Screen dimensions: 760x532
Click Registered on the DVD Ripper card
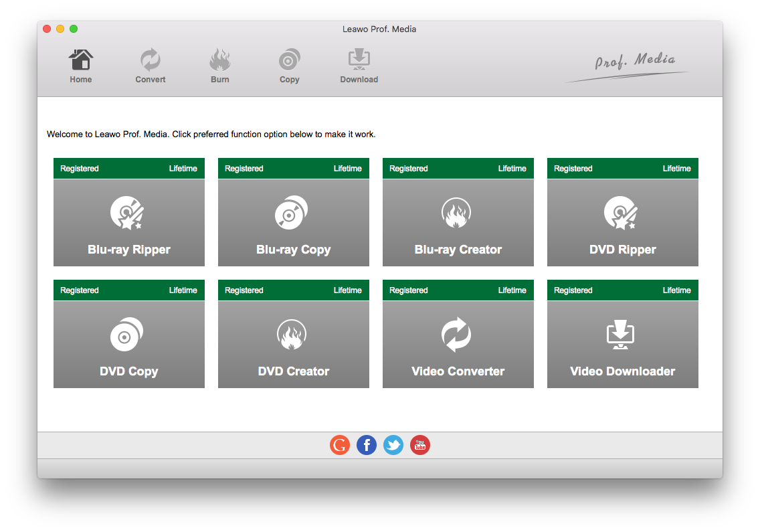point(573,168)
